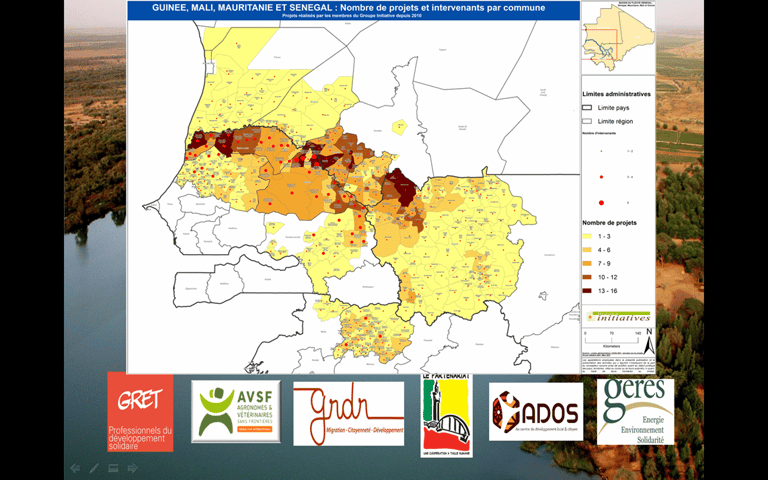Open the slideshow menu icon
Viewport: 768px width, 480px height.
pos(113,468)
